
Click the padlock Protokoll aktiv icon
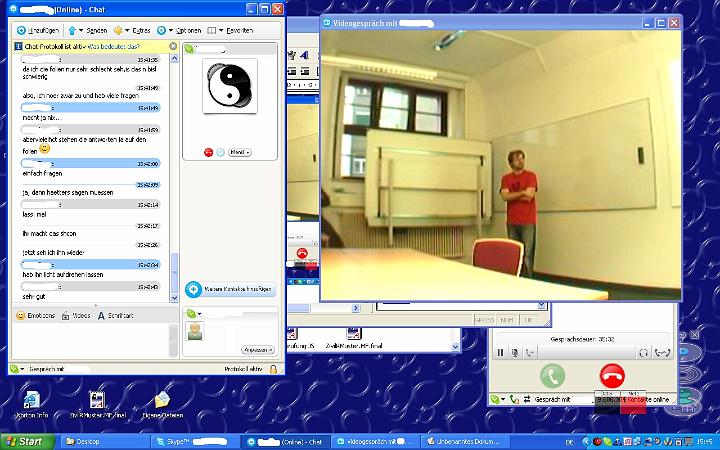(273, 369)
